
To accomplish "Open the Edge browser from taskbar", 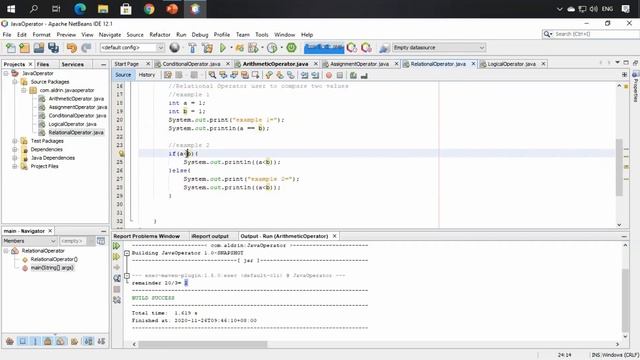I will tap(80, 9).
